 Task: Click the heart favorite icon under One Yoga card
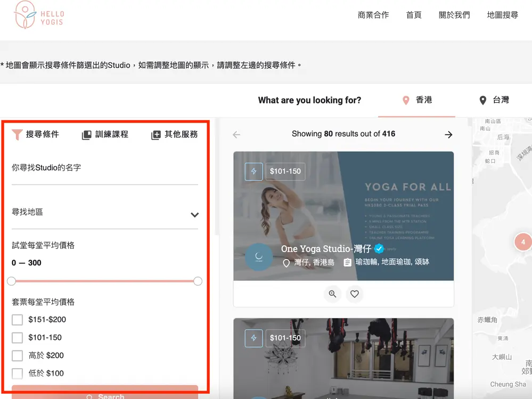pyautogui.click(x=355, y=294)
